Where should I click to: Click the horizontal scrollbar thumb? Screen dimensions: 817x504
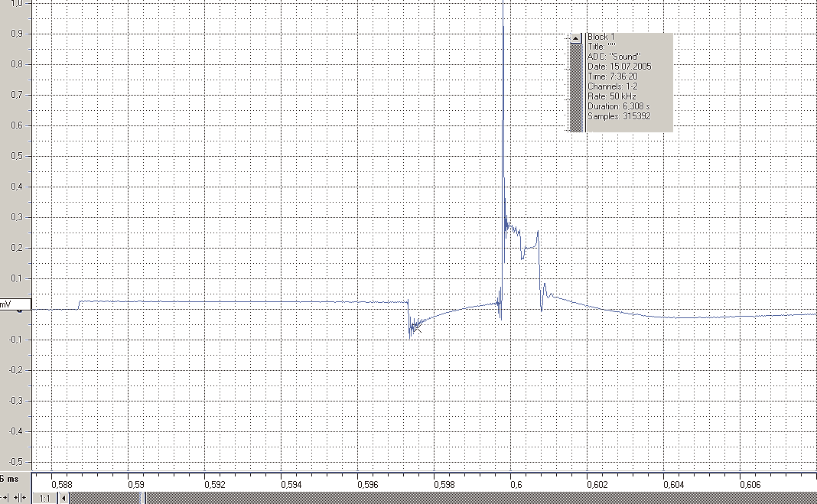pyautogui.click(x=143, y=499)
